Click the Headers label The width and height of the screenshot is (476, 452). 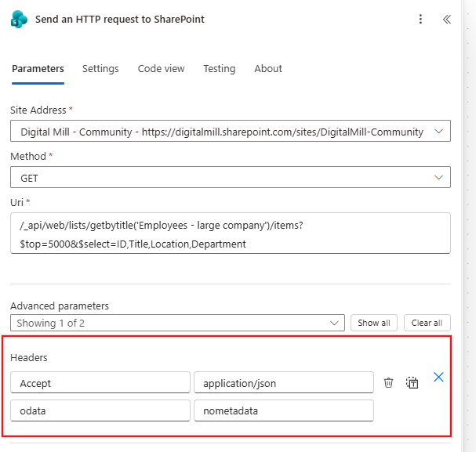point(29,358)
